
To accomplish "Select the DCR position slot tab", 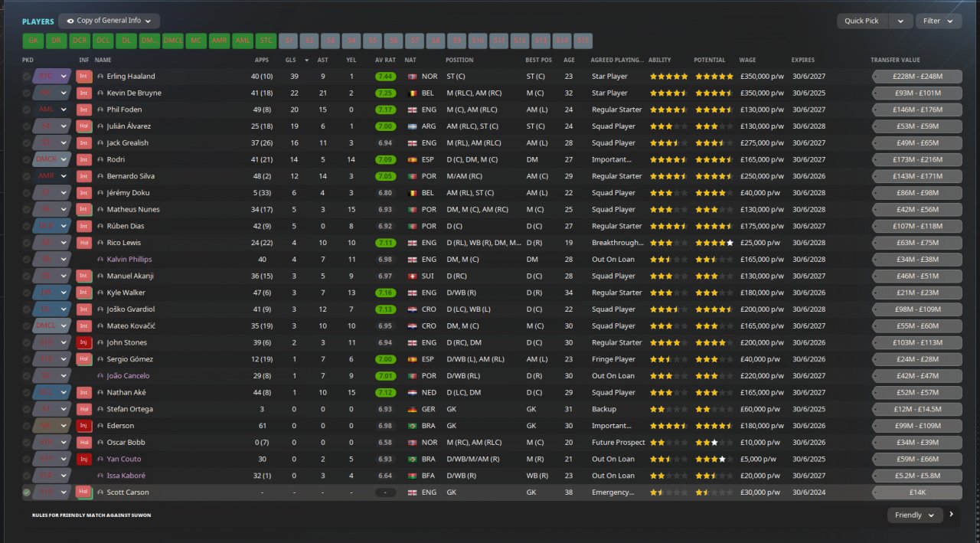I will pos(80,41).
